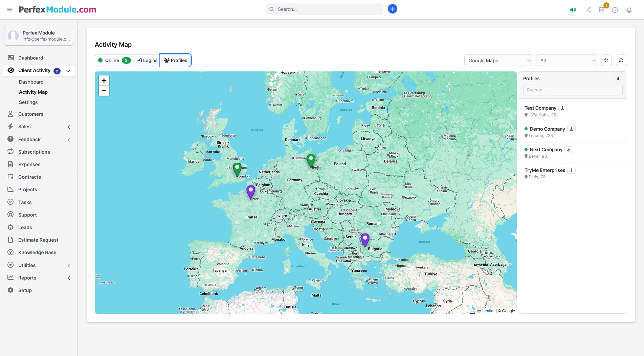This screenshot has height=356, width=644.
Task: Open Settings under Client Activity
Action: [28, 102]
